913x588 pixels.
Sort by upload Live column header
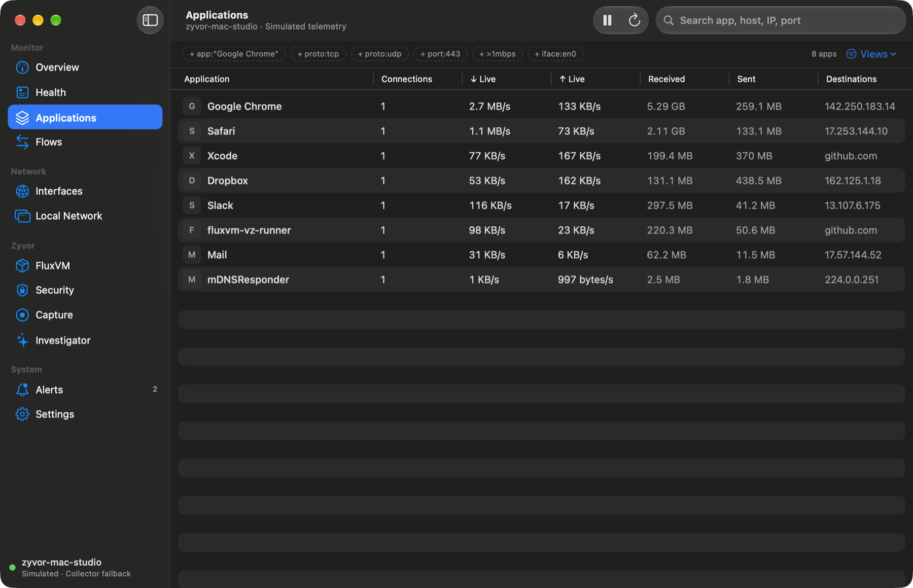pyautogui.click(x=572, y=79)
